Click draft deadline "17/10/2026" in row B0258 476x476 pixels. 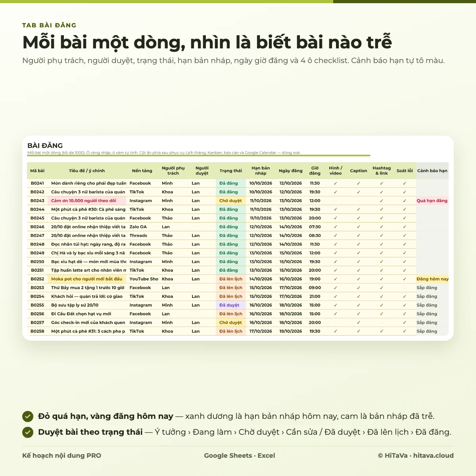(261, 332)
